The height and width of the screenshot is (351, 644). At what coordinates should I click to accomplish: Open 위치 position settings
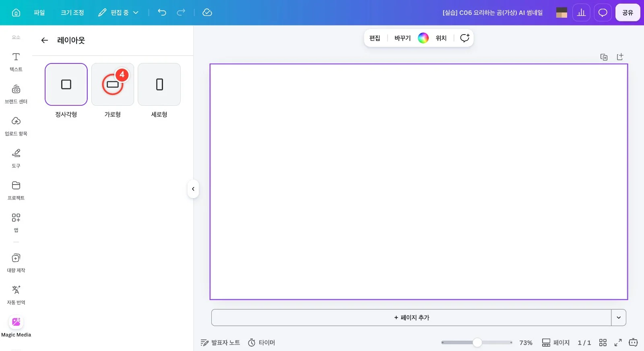tap(441, 38)
